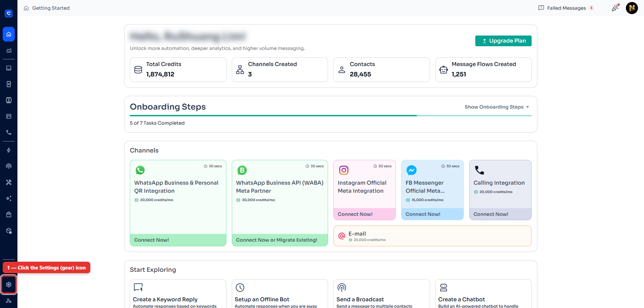Open the broadcast icon in sidebar
The image size is (644, 308).
point(9,166)
